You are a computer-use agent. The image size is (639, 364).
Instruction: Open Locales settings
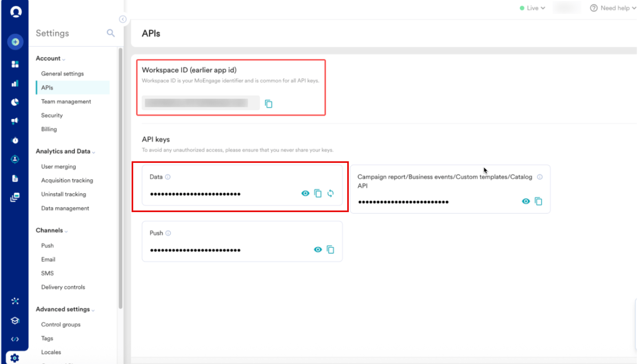(51, 352)
